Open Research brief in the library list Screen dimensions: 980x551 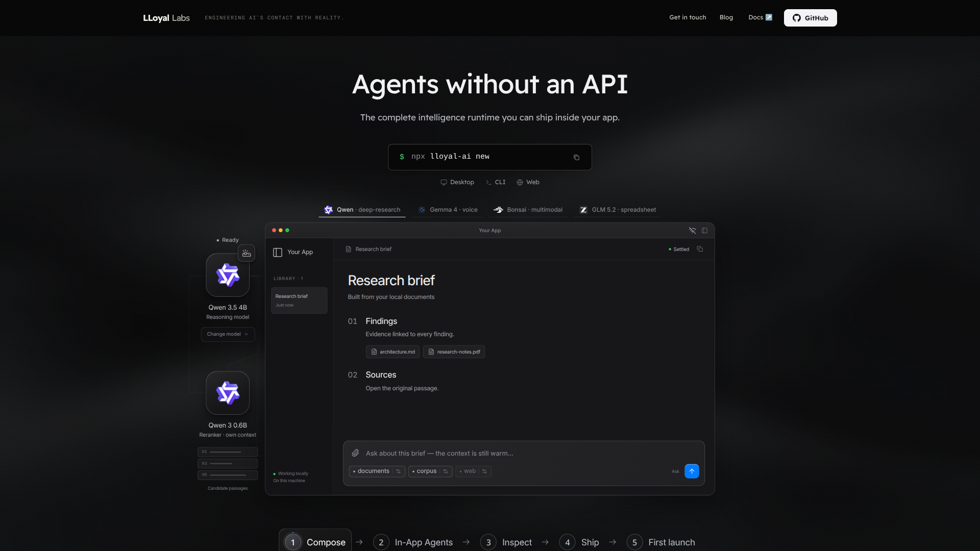299,300
